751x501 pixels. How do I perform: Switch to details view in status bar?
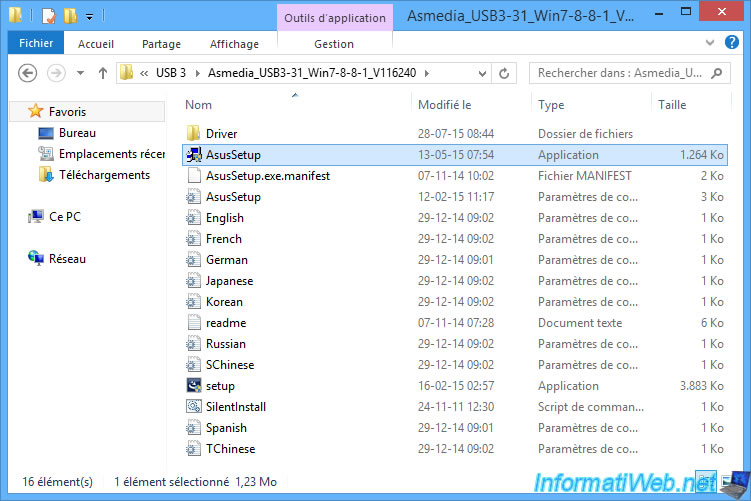[x=705, y=481]
